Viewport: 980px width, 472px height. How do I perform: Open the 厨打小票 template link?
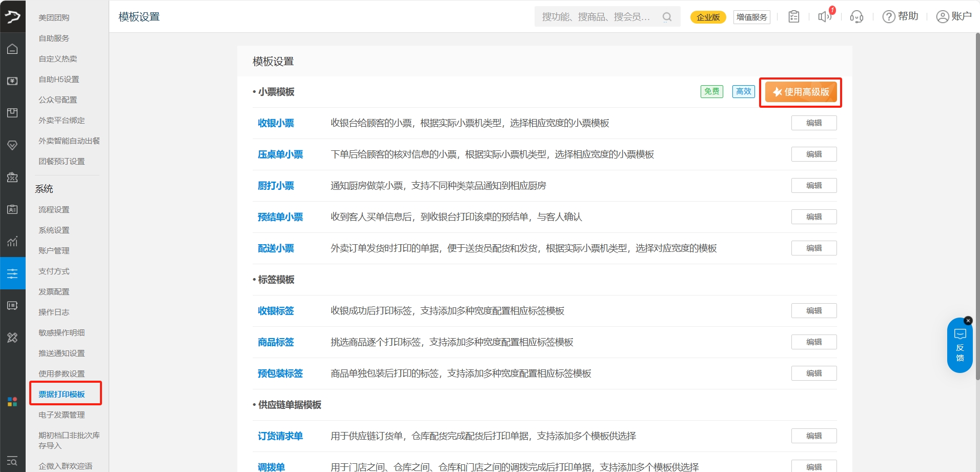click(x=276, y=186)
